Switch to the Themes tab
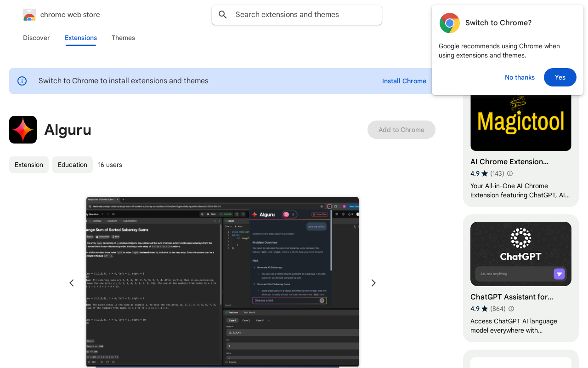 (x=123, y=38)
